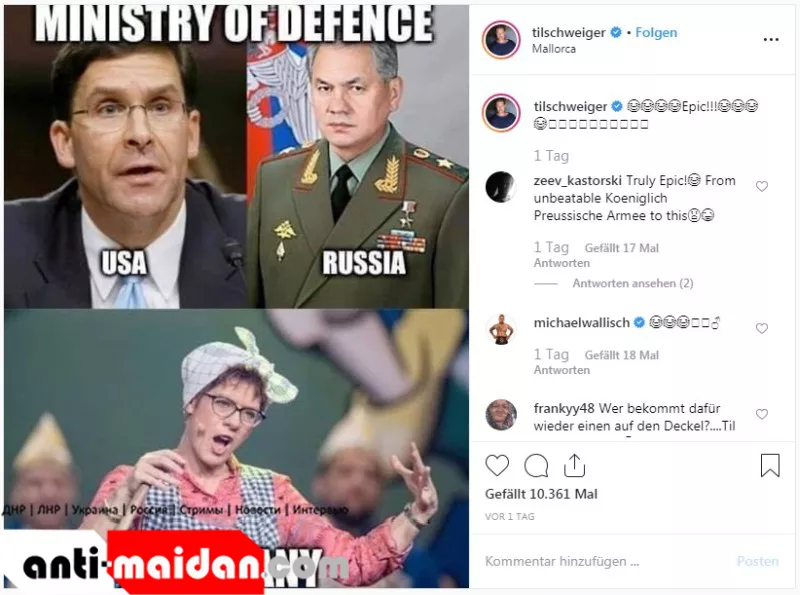Reply to zeev_kastorski via Antworten

point(562,263)
